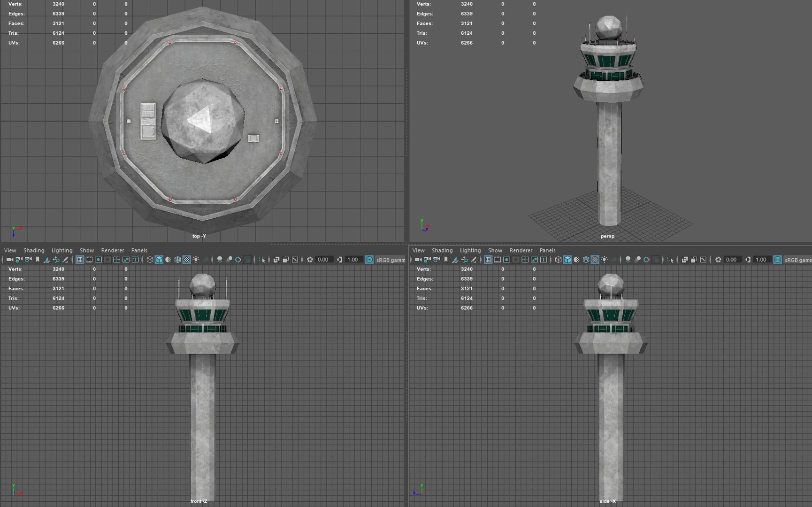Toggle Film Gate in front view toolbar
The width and height of the screenshot is (812, 507).
click(89, 260)
